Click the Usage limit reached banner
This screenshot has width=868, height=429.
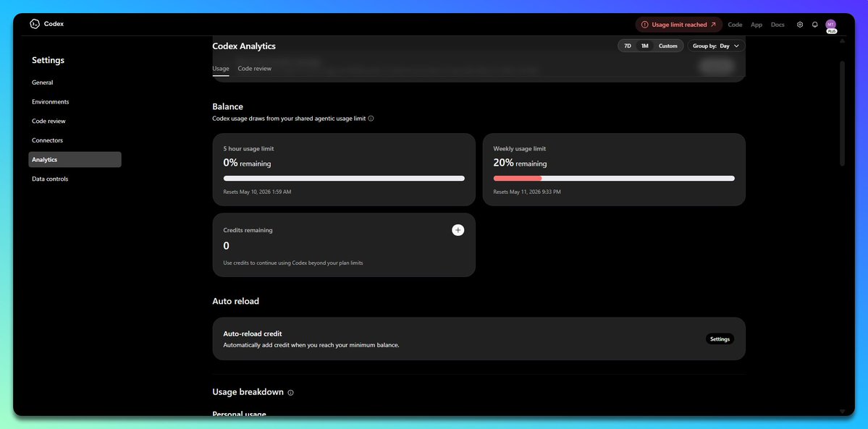[x=678, y=25]
